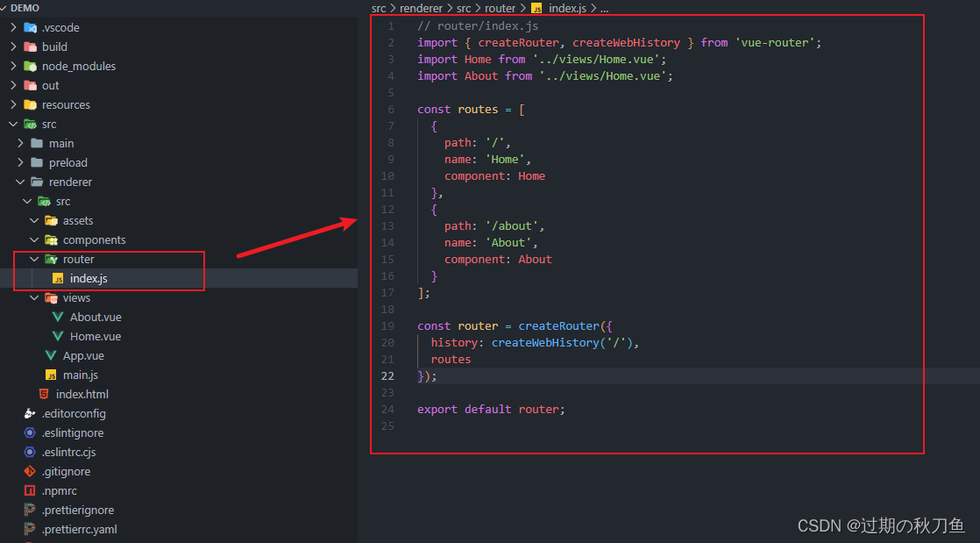
Task: Click the top-level src folder icon
Action: 30,125
